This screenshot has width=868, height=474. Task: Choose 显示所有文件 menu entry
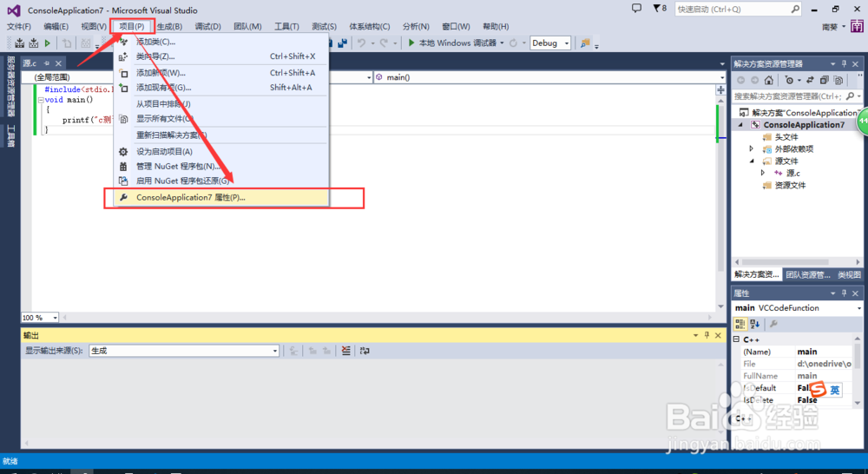(x=221, y=118)
